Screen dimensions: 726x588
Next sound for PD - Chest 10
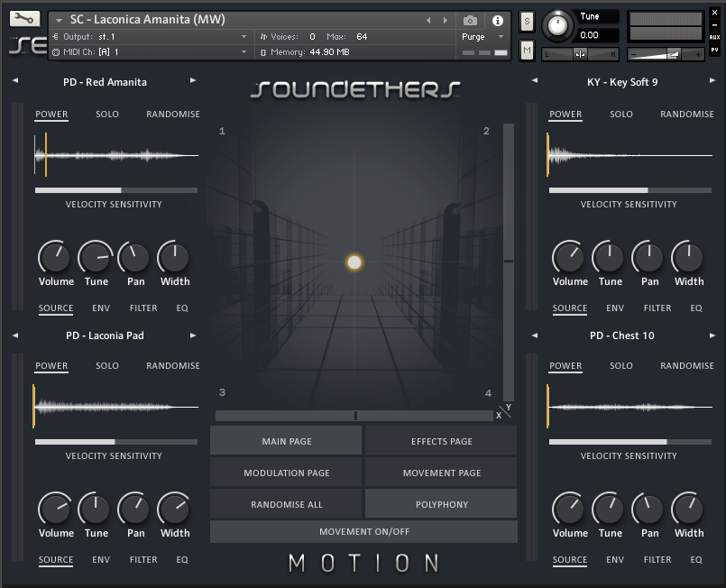(x=712, y=335)
